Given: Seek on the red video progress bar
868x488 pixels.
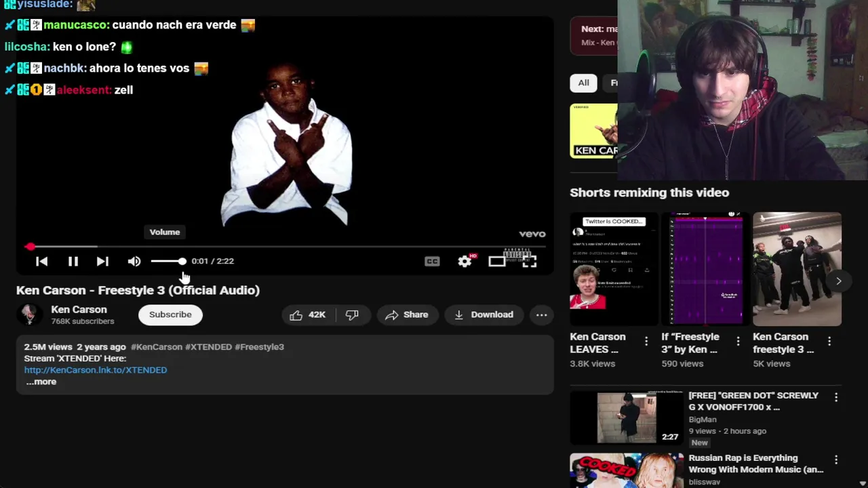Looking at the screenshot, I should (285, 247).
